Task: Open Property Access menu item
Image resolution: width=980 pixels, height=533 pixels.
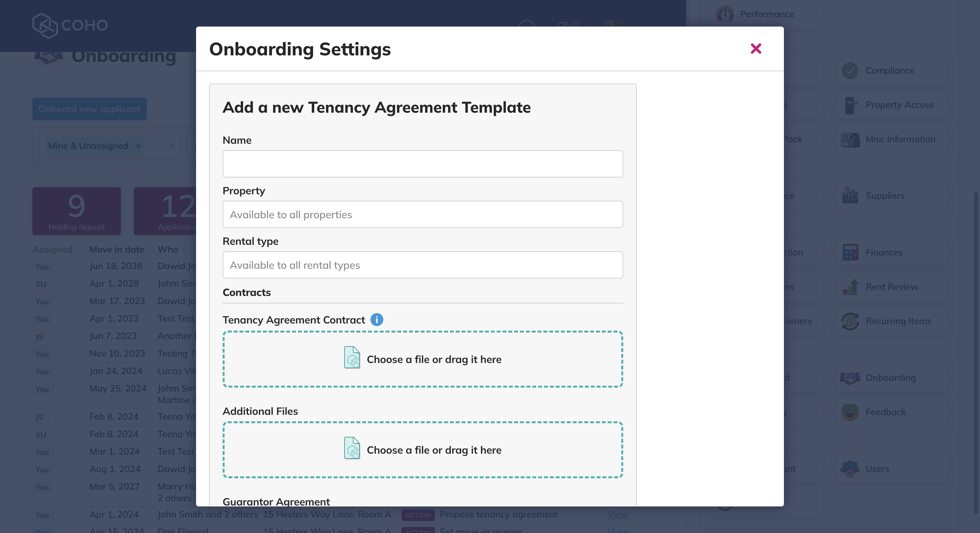Action: click(x=892, y=105)
